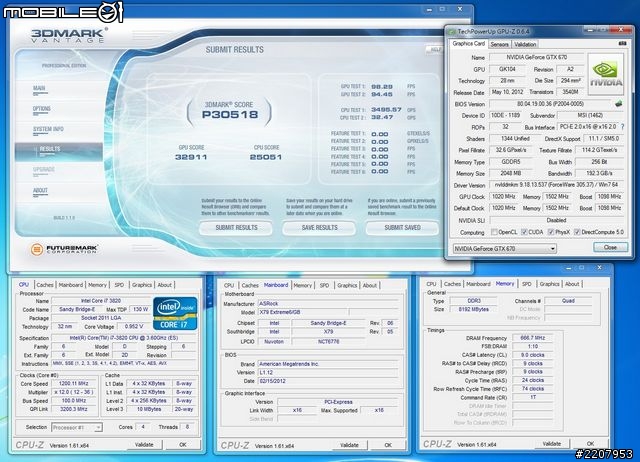Switch to the Sensors tab in GPU-Z
Screen dimensions: 640x462
[x=500, y=44]
